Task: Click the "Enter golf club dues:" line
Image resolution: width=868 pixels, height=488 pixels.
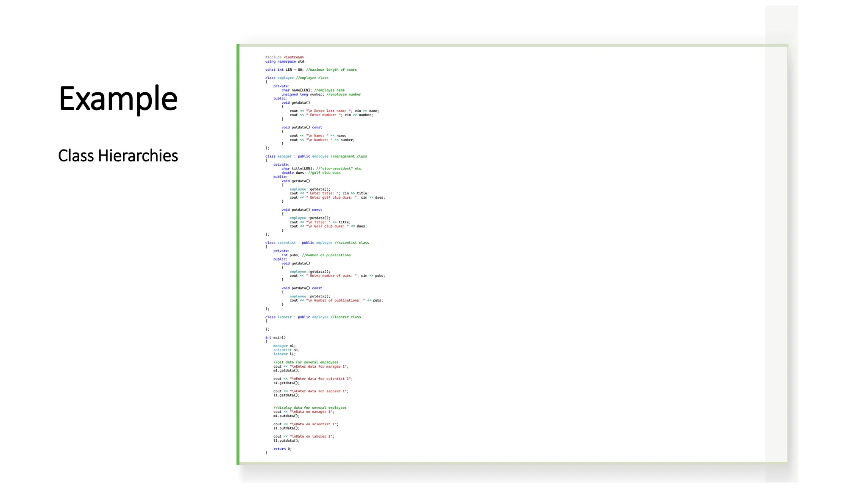Action: [337, 197]
